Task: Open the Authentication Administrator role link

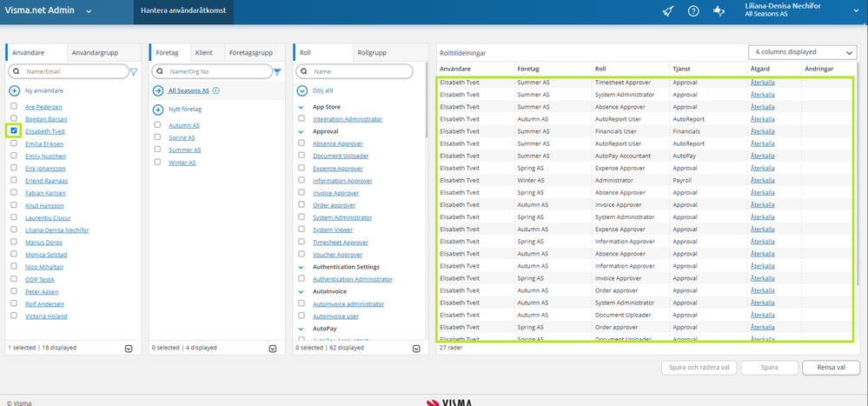Action: point(353,279)
